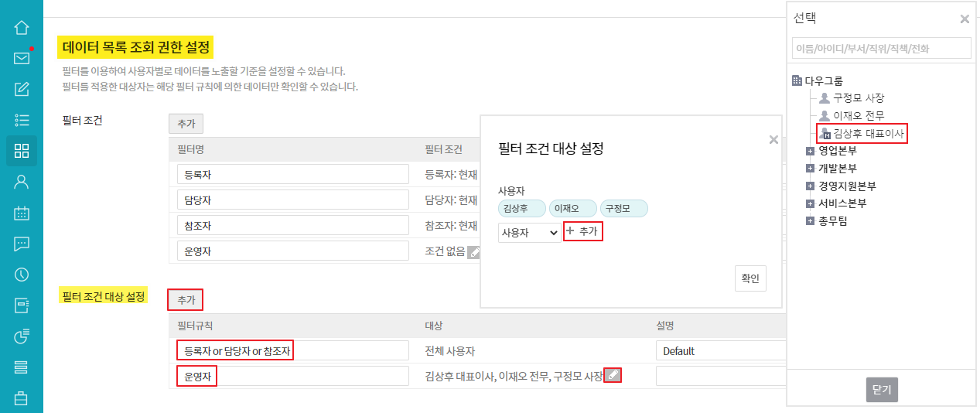Click the name search field in 선택 panel
980x413 pixels.
click(881, 49)
